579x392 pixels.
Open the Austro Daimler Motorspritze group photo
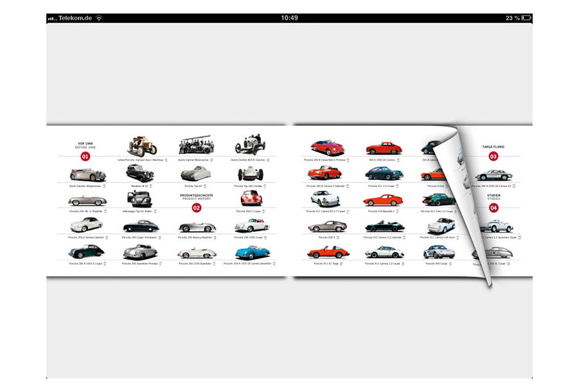click(x=197, y=145)
